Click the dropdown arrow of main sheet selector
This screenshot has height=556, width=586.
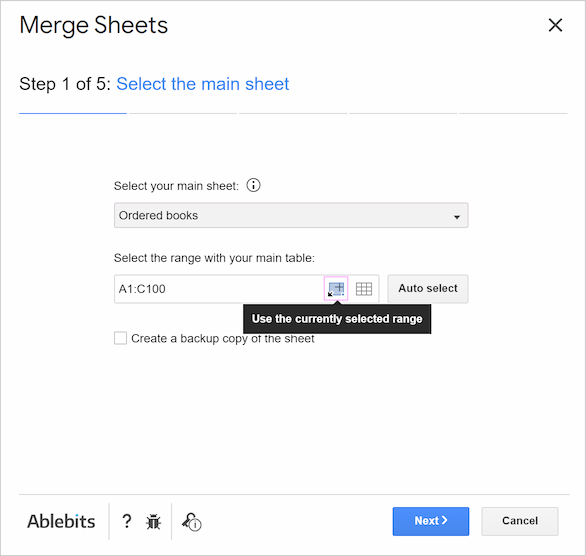457,217
